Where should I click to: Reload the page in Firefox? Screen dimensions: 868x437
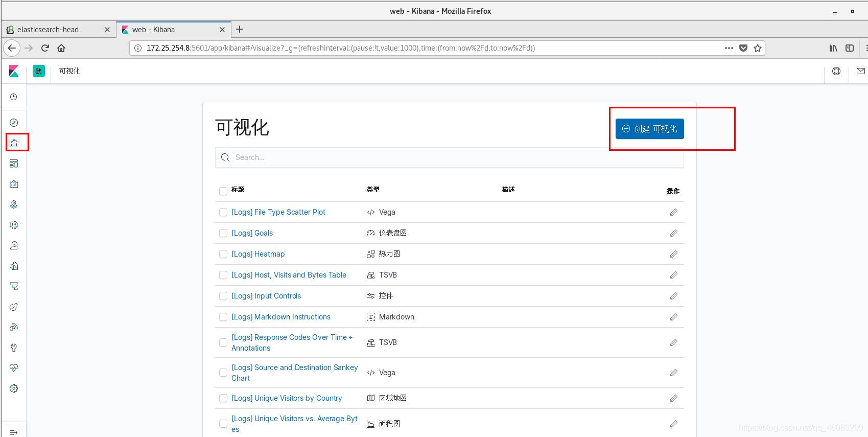tap(45, 48)
